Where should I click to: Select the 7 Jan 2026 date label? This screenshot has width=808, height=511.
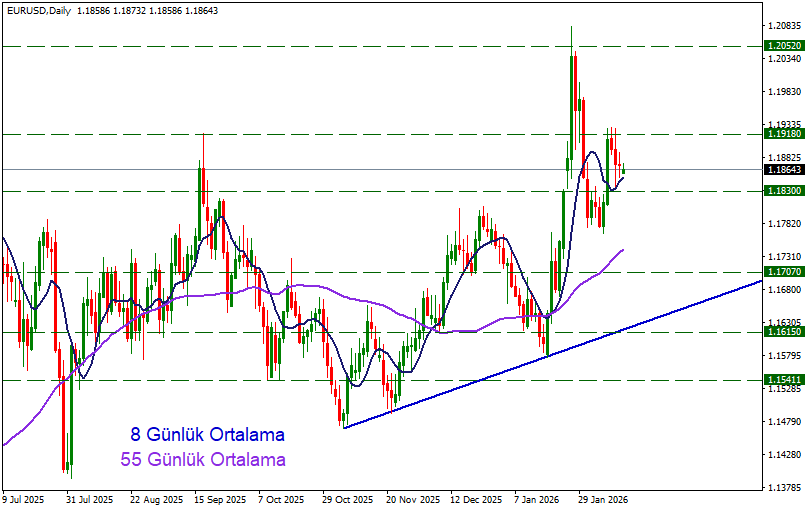pyautogui.click(x=539, y=498)
